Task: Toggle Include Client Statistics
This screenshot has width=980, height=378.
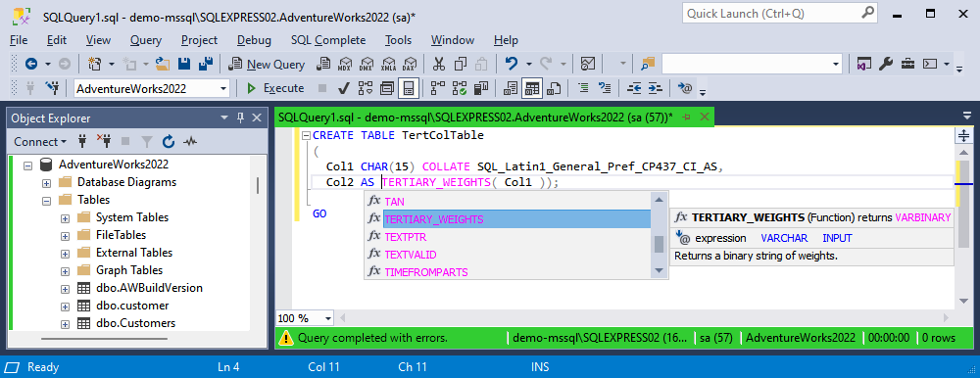Action: point(480,88)
